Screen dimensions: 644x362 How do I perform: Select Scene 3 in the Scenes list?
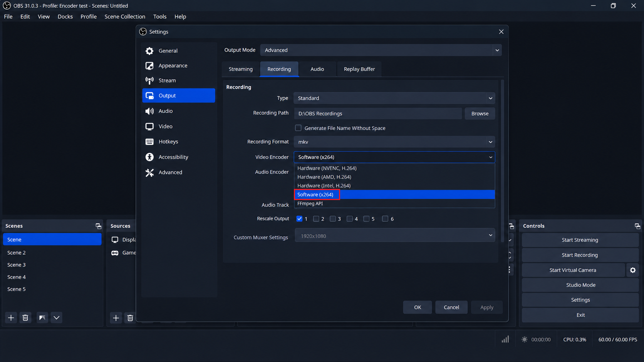coord(52,265)
